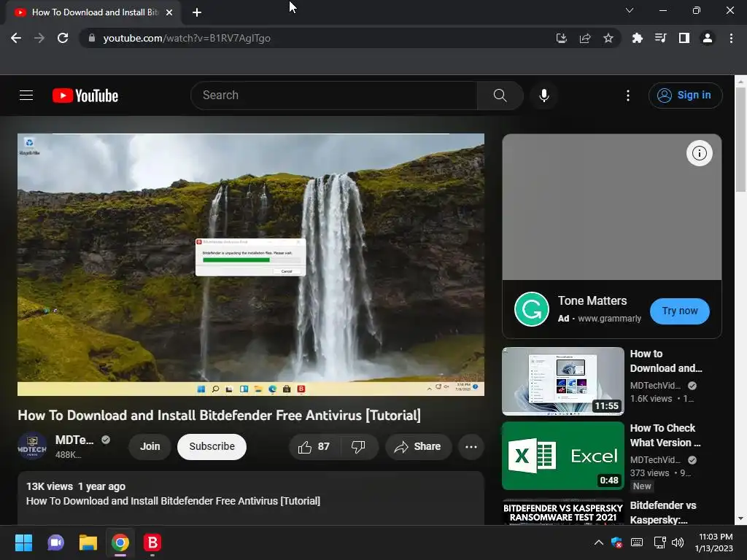Viewport: 747px width, 560px height.
Task: Open the Excel 0:48 video thumbnail
Action: (563, 456)
